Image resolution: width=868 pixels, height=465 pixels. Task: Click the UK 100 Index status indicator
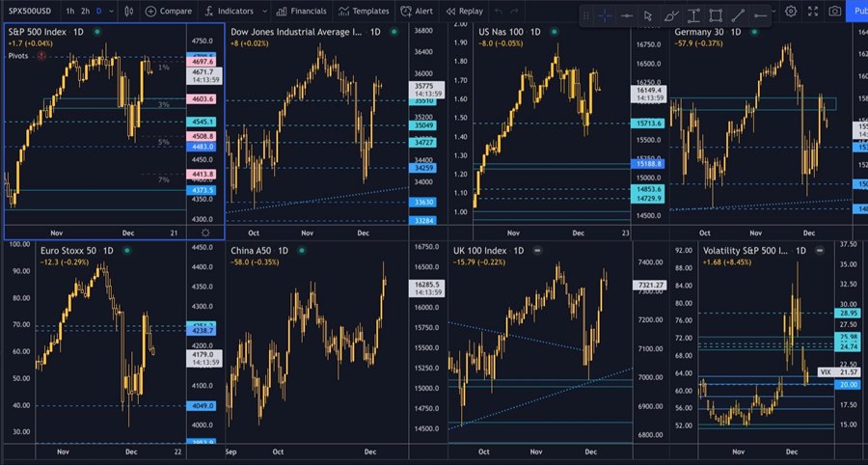click(536, 251)
